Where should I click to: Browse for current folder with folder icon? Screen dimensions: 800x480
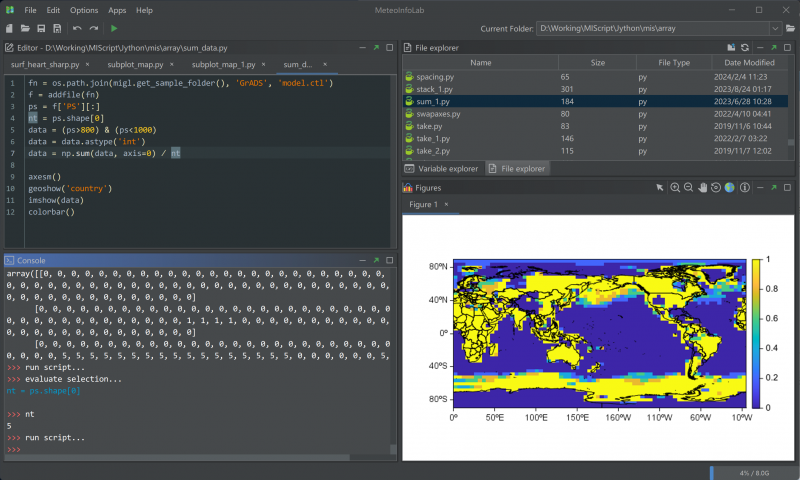point(790,29)
